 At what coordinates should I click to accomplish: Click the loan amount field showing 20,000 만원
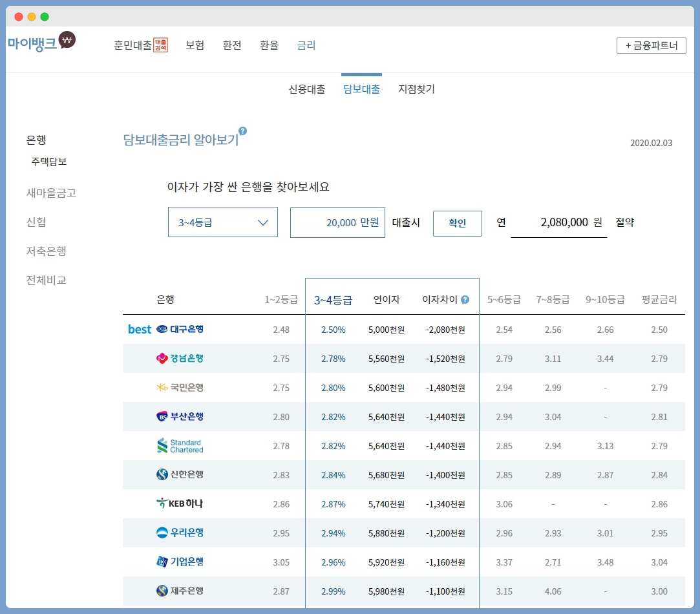(337, 222)
